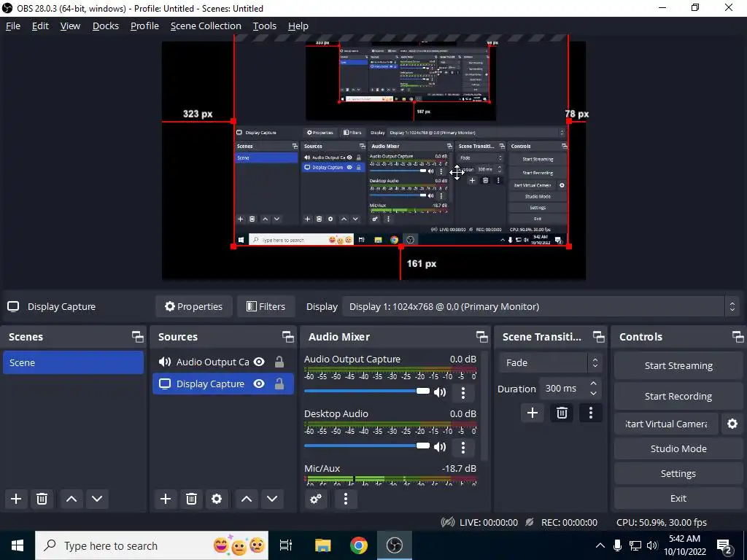Mute Audio Output Capture speaker icon
747x560 pixels.
click(x=440, y=392)
